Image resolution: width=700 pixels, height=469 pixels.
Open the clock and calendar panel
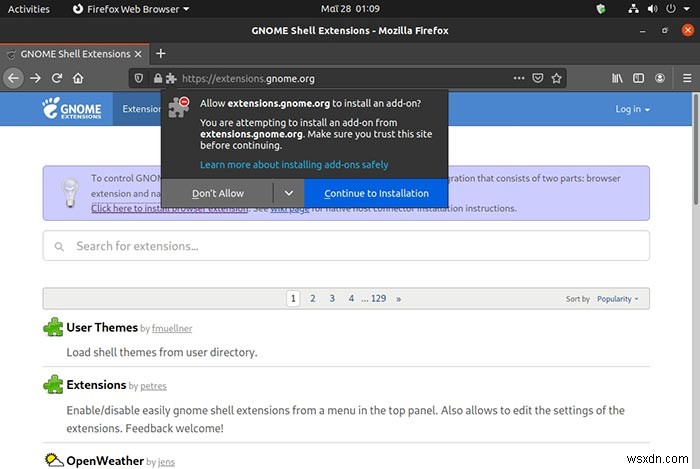pyautogui.click(x=350, y=9)
